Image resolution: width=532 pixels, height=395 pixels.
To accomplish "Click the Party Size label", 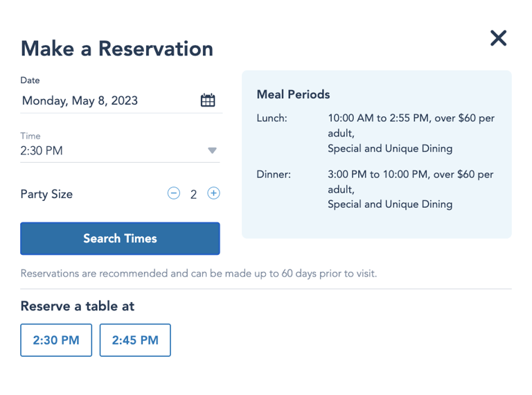I will pyautogui.click(x=46, y=194).
